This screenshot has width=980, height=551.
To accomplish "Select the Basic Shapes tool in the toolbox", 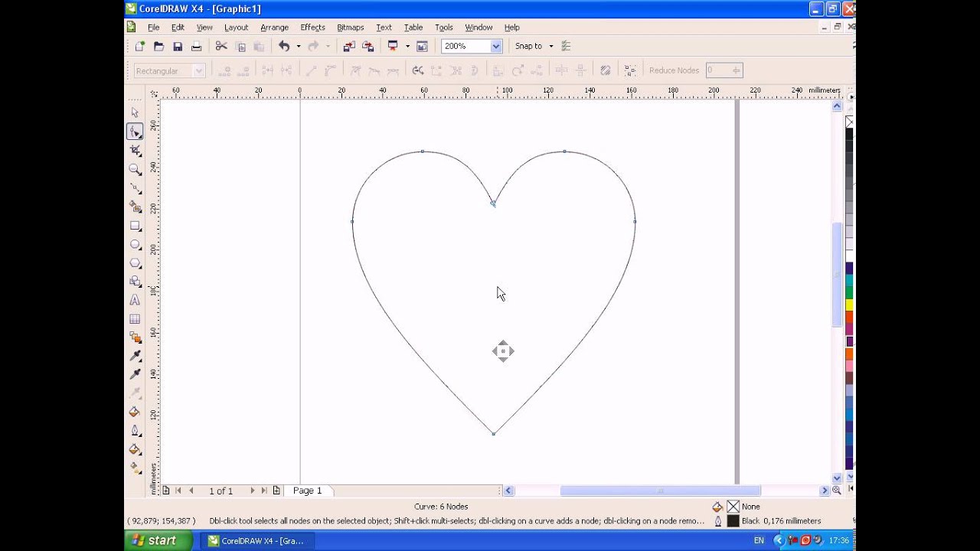I will click(x=136, y=282).
